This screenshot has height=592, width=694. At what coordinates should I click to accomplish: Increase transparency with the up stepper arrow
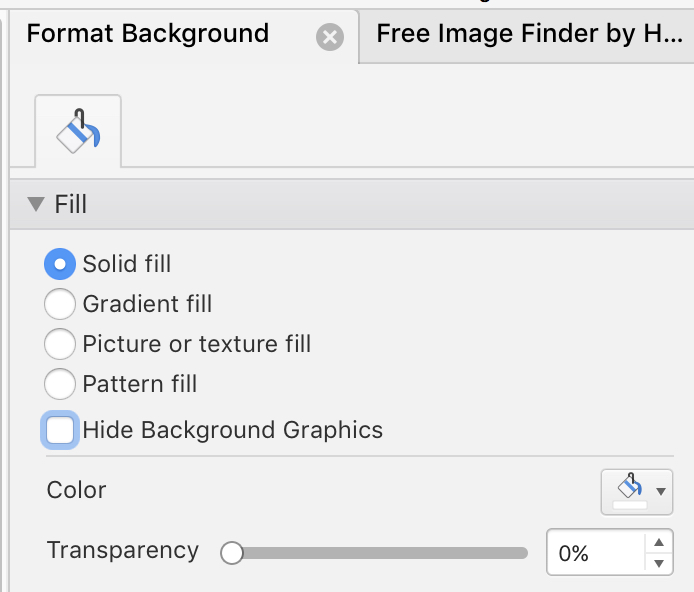(x=659, y=542)
